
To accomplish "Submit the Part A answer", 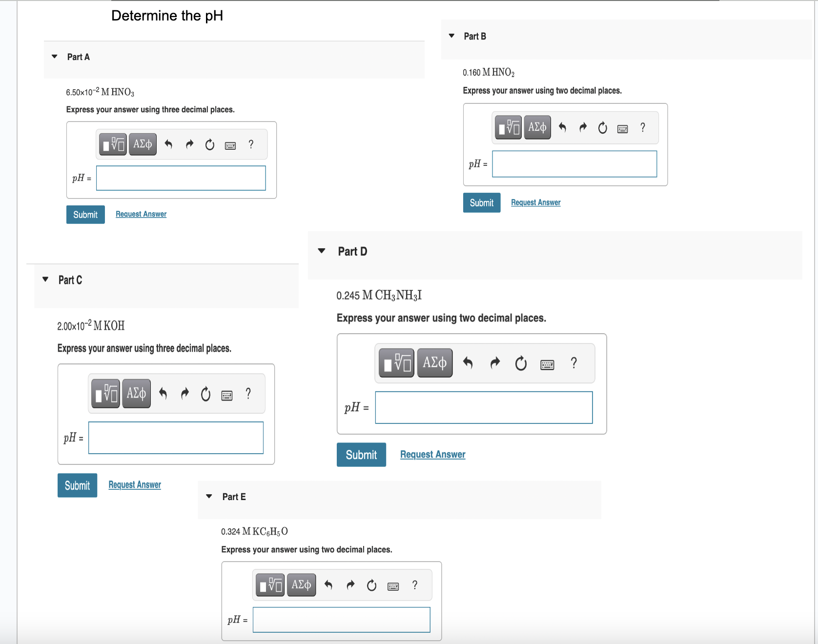I will point(85,215).
